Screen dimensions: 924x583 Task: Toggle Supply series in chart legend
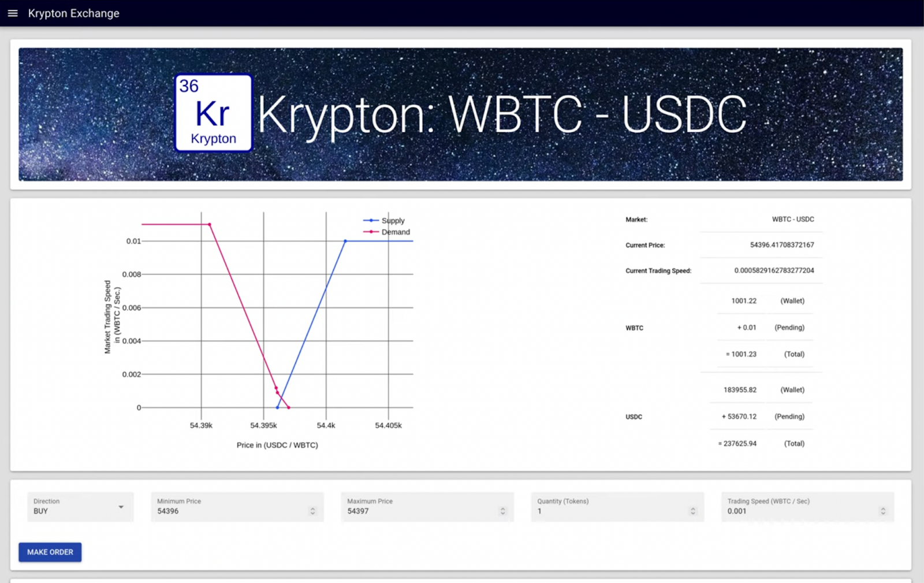click(x=384, y=221)
